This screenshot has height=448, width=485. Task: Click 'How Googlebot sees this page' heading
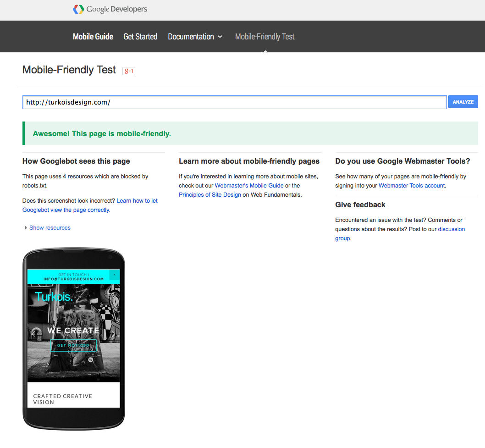pos(76,161)
